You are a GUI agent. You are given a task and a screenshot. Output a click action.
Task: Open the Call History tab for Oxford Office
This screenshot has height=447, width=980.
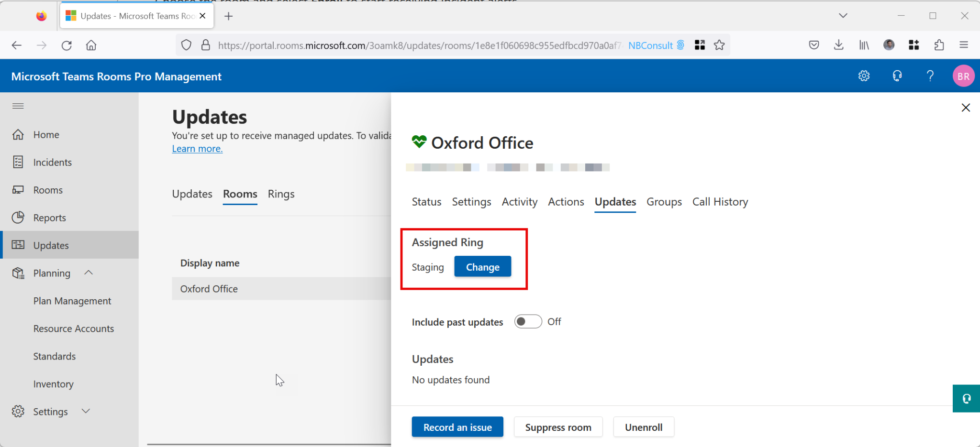tap(720, 202)
